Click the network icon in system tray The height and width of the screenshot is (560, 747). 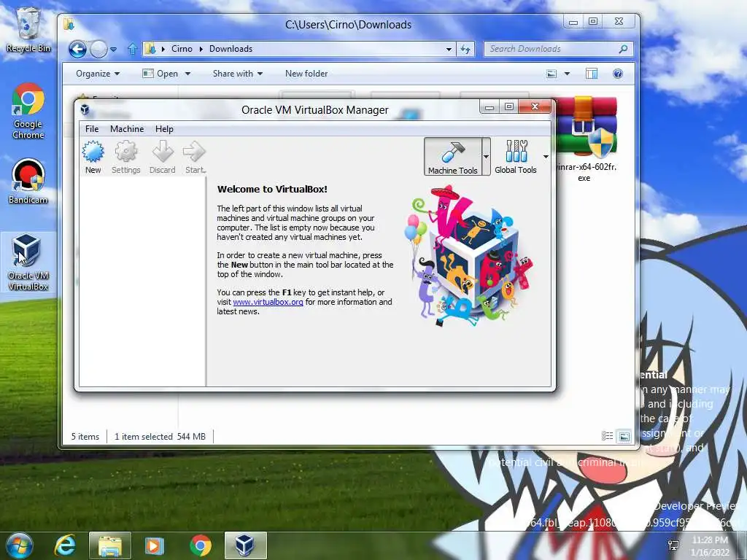coord(673,545)
